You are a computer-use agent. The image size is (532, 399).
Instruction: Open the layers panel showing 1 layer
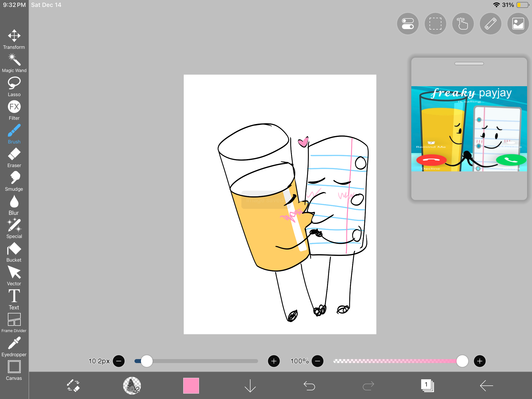coord(427,385)
